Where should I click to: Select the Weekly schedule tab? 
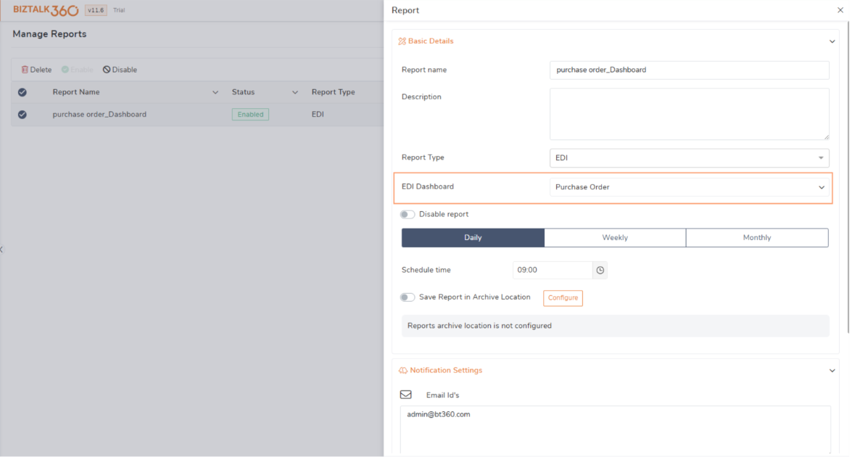615,238
